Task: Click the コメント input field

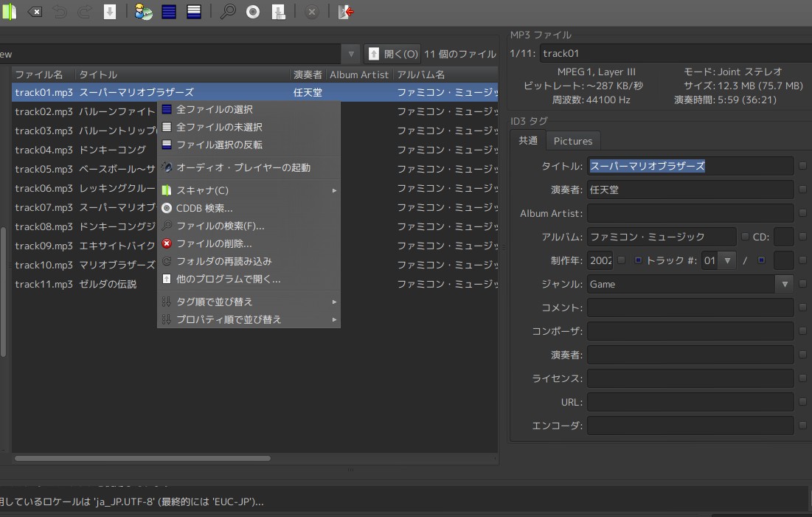Action: pyautogui.click(x=690, y=308)
